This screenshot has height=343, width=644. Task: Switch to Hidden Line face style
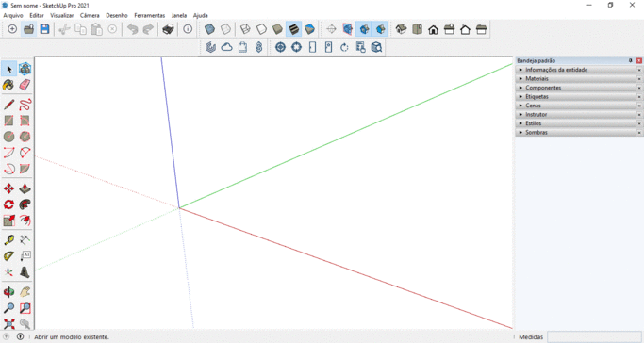pos(261,29)
